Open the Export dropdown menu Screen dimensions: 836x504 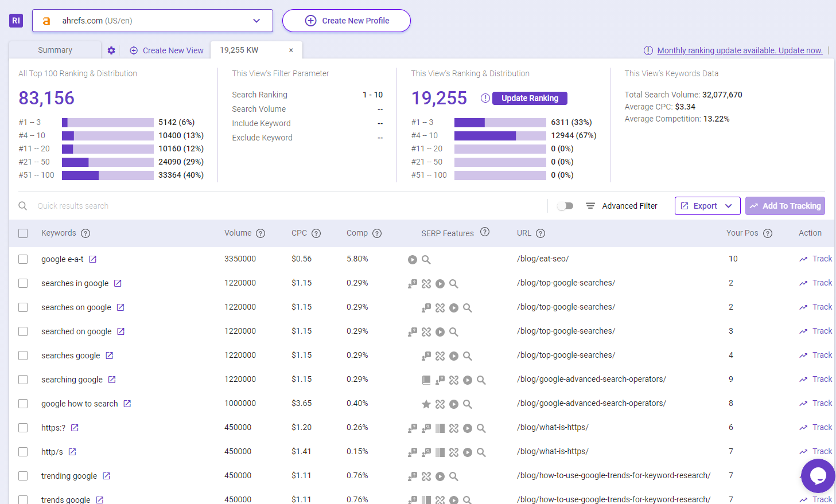(707, 206)
